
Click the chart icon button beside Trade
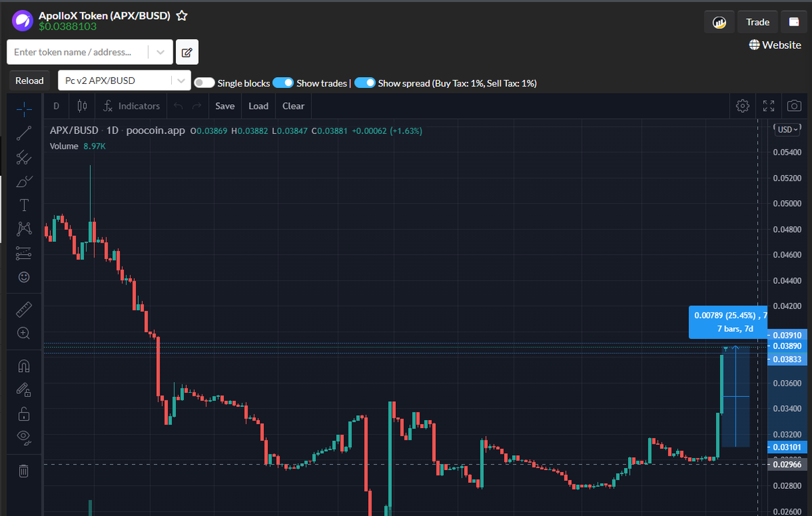tap(719, 22)
